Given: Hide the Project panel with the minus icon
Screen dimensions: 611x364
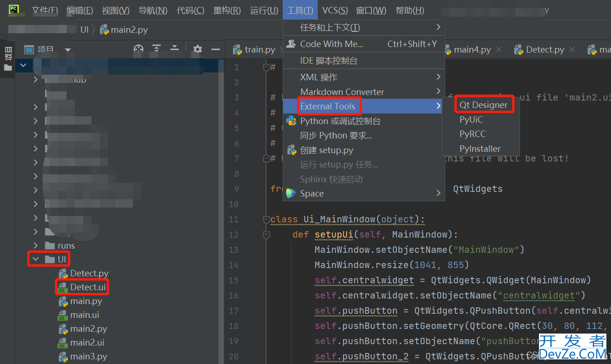Looking at the screenshot, I should click(215, 49).
